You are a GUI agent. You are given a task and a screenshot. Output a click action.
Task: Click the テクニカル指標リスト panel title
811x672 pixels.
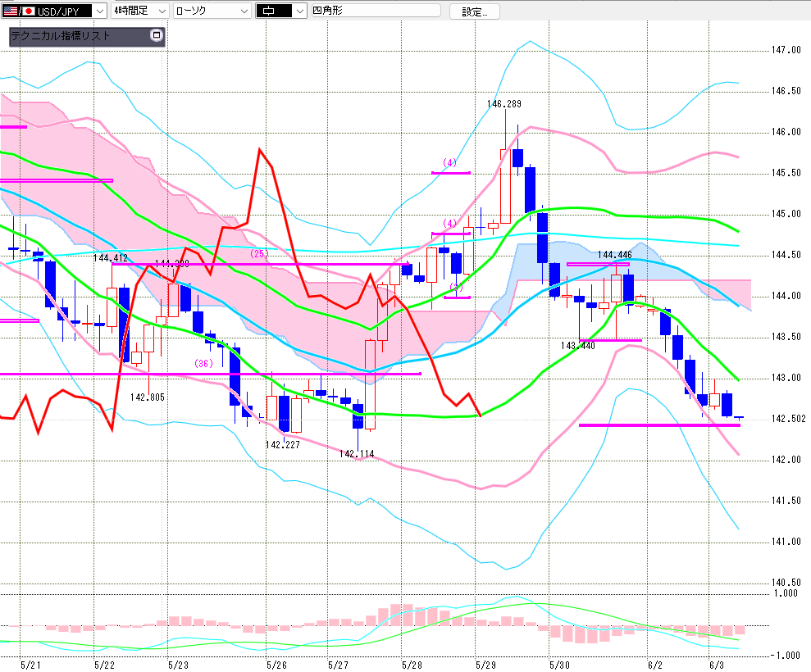[61, 36]
